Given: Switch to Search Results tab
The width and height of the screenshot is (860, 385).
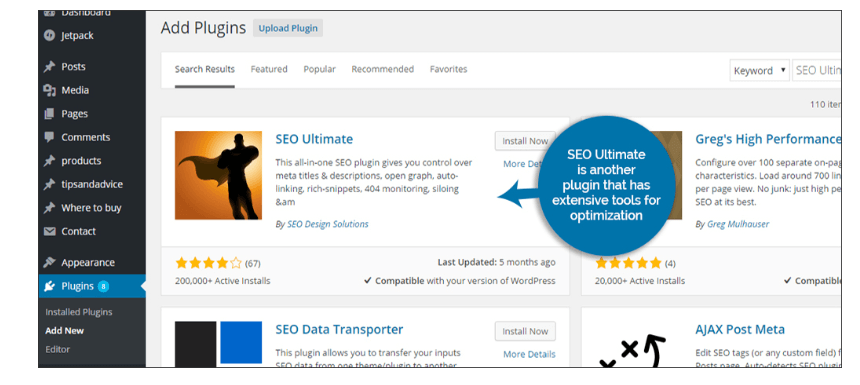Looking at the screenshot, I should coord(205,69).
